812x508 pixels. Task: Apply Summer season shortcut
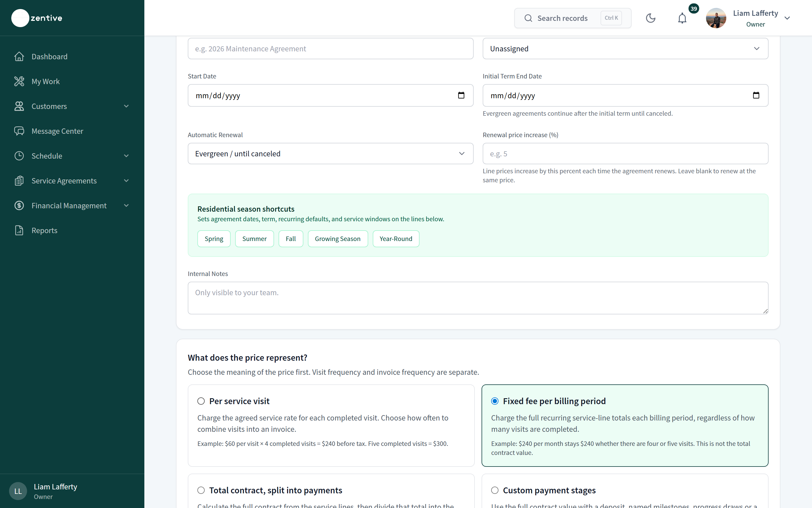(254, 238)
